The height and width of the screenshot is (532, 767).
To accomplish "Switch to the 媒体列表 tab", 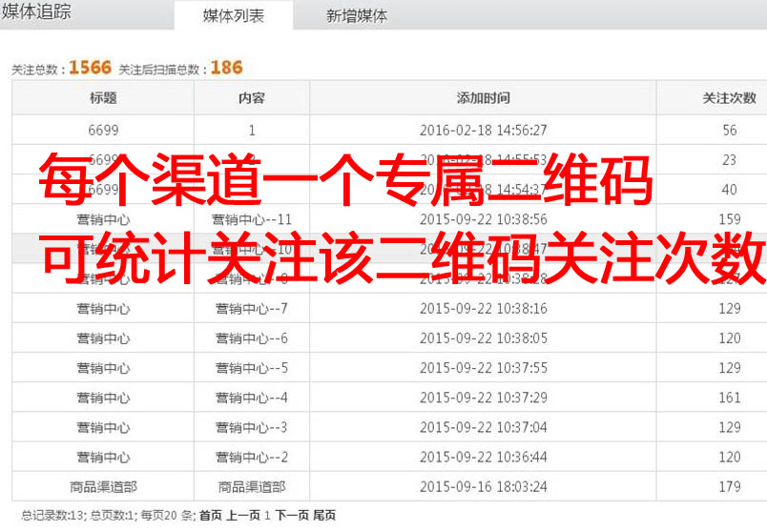I will pyautogui.click(x=234, y=16).
